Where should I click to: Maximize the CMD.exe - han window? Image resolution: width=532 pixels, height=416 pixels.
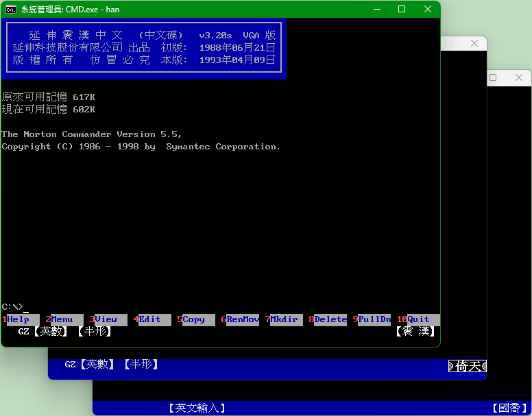click(x=402, y=9)
